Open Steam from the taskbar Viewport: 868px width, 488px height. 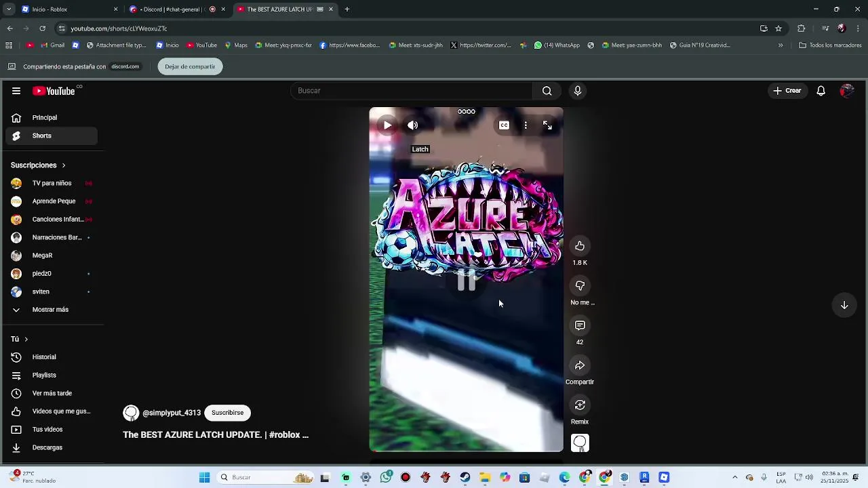465,478
